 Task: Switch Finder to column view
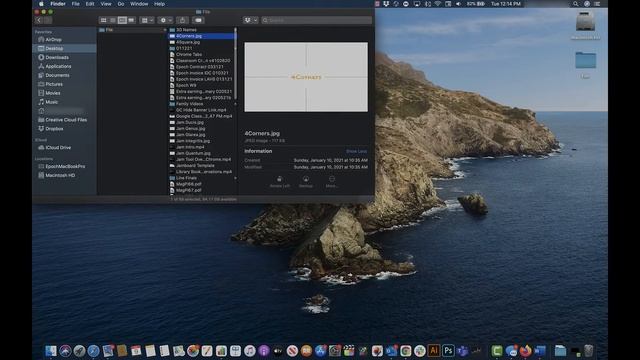point(122,20)
